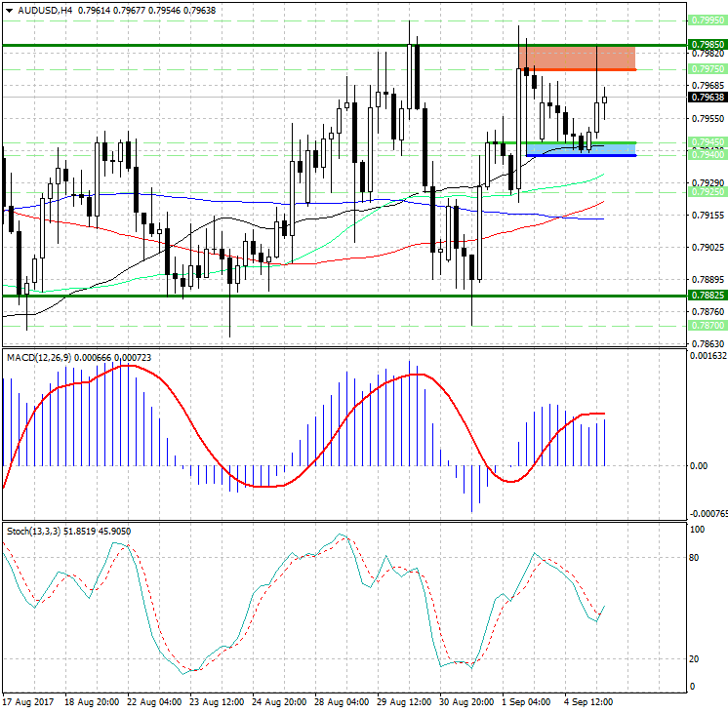
Task: Click the 17 Aug 2017 date label
Action: pos(26,701)
